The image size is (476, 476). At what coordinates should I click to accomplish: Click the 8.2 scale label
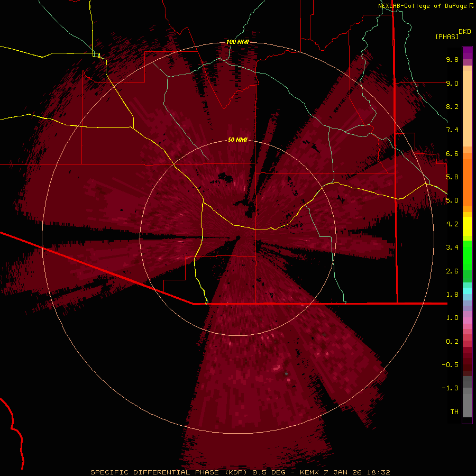(x=452, y=106)
